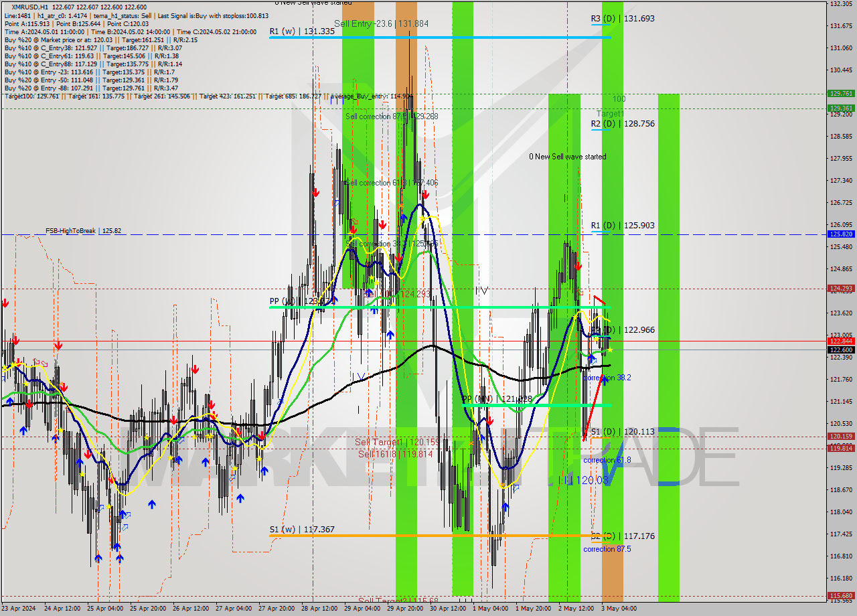The width and height of the screenshot is (857, 616).
Task: Select the 'R2 (D) | 128.756' label
Action: pyautogui.click(x=623, y=124)
